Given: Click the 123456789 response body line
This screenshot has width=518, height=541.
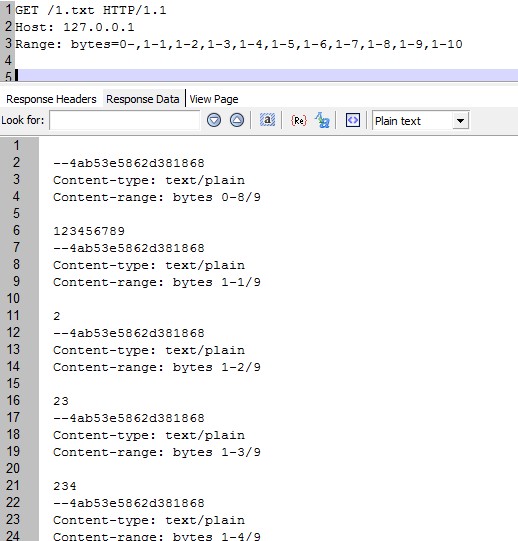Looking at the screenshot, I should click(89, 231).
